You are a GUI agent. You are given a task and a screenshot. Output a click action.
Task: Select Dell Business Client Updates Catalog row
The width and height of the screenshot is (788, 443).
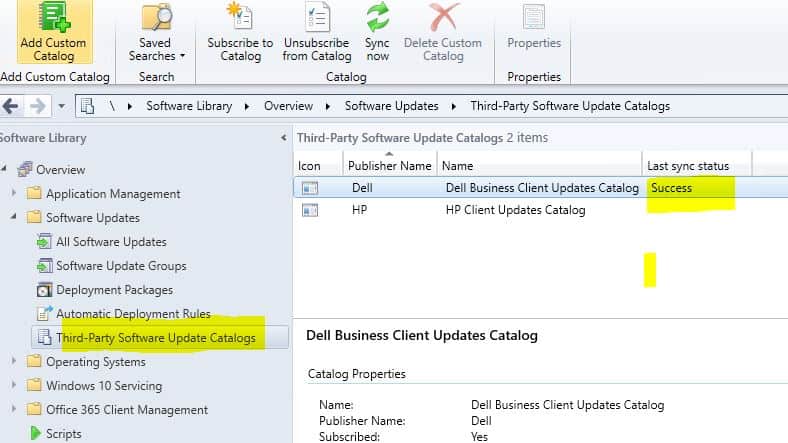pyautogui.click(x=540, y=188)
